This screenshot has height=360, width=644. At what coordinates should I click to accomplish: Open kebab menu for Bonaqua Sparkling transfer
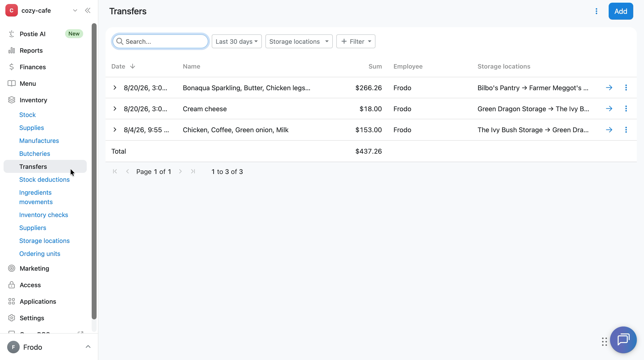626,88
